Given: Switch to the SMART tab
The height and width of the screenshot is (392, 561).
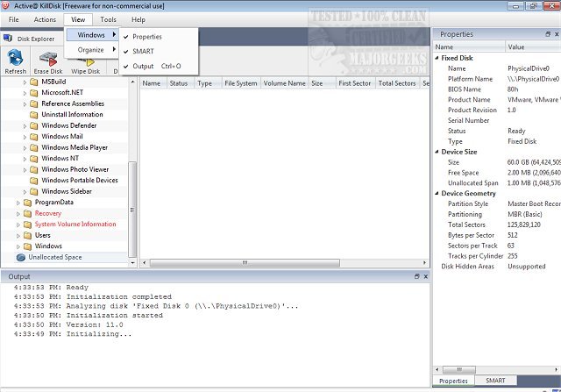Looking at the screenshot, I should (495, 381).
